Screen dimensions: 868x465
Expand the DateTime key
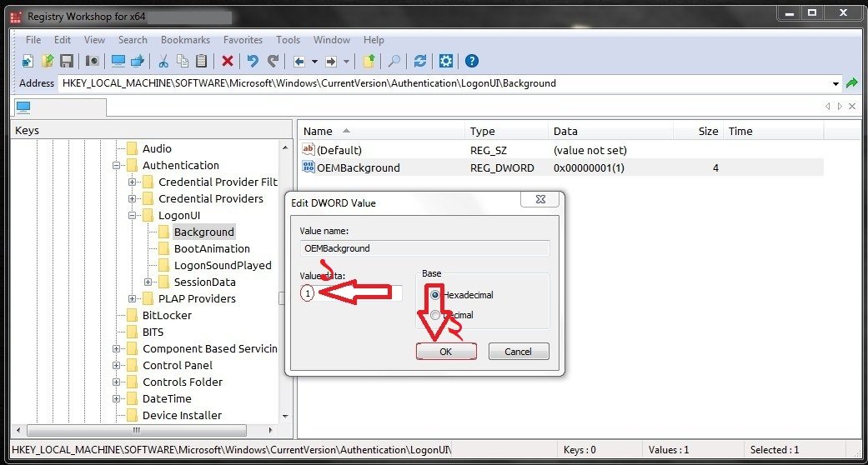[x=116, y=398]
